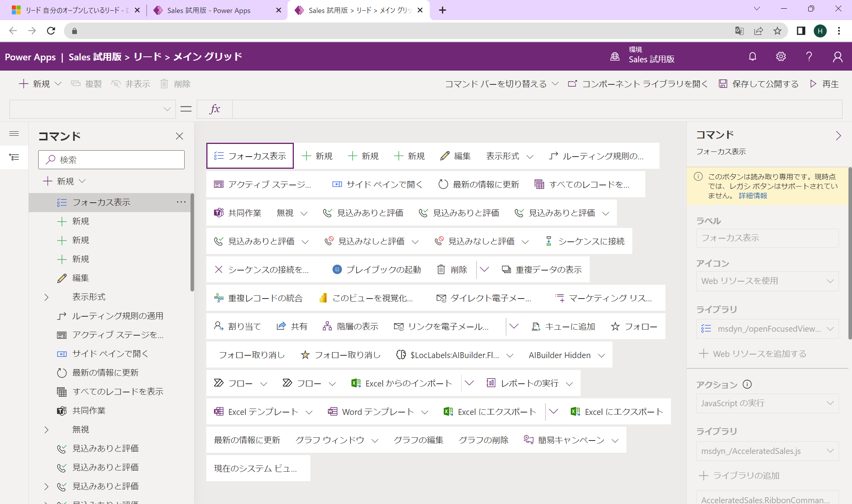Open the 削除 split-button chevron

(484, 270)
